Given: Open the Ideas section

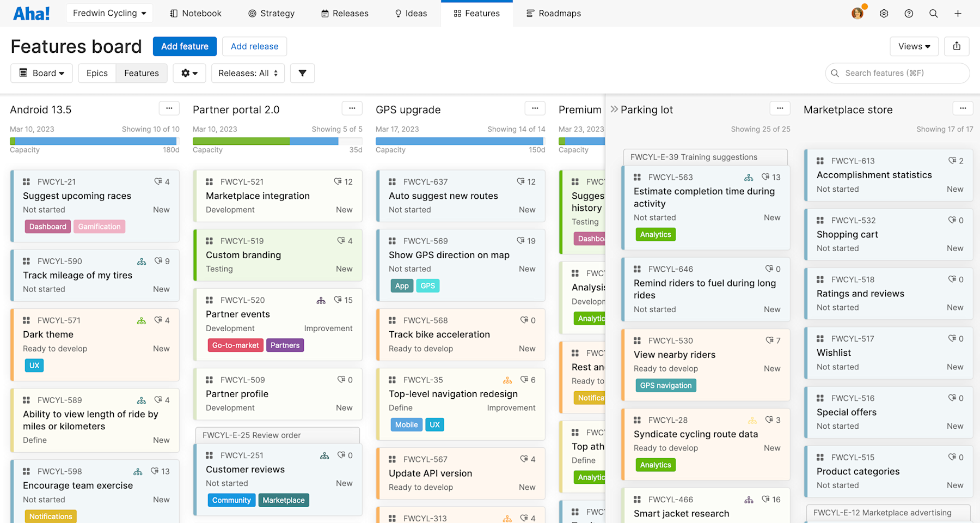Looking at the screenshot, I should [411, 13].
